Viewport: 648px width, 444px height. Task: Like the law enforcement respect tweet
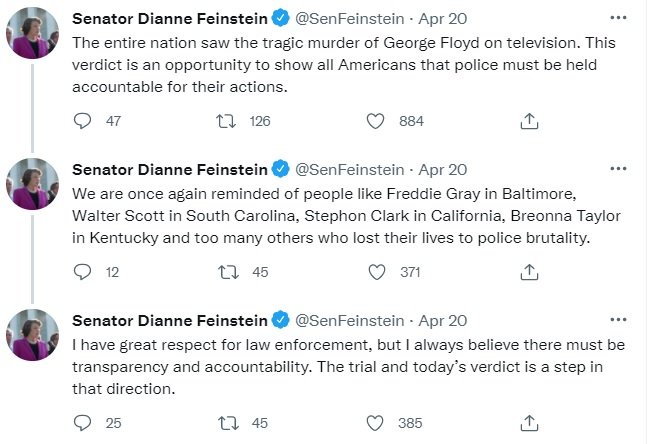click(x=376, y=423)
